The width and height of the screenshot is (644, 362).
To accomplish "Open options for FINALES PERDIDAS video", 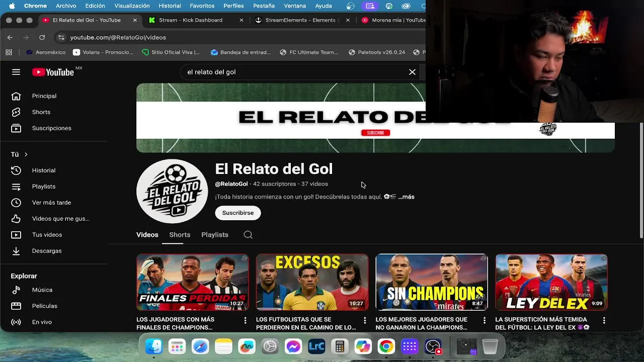I will [x=245, y=320].
